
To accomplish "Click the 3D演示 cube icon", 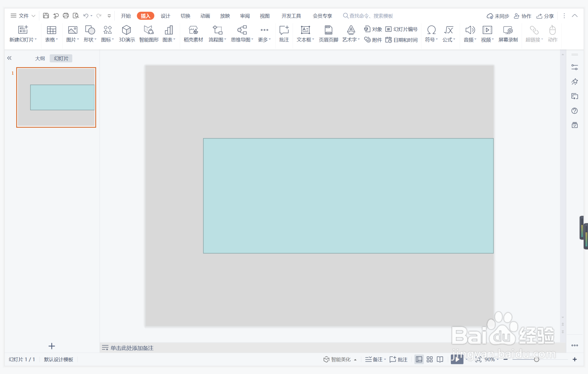I will pos(127,34).
